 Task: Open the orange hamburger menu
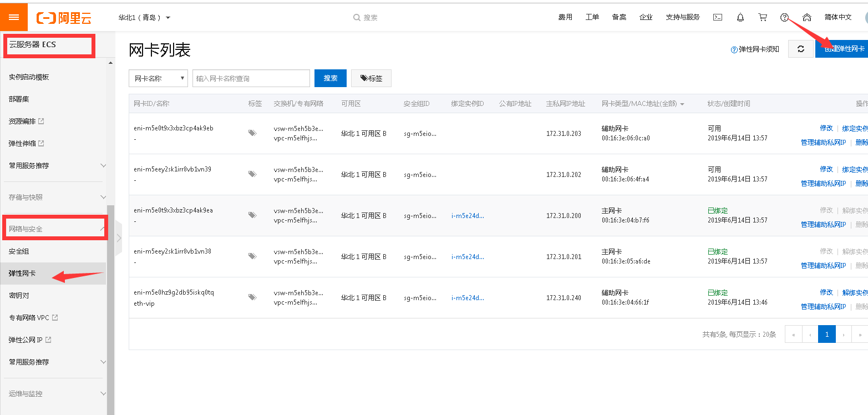(14, 17)
